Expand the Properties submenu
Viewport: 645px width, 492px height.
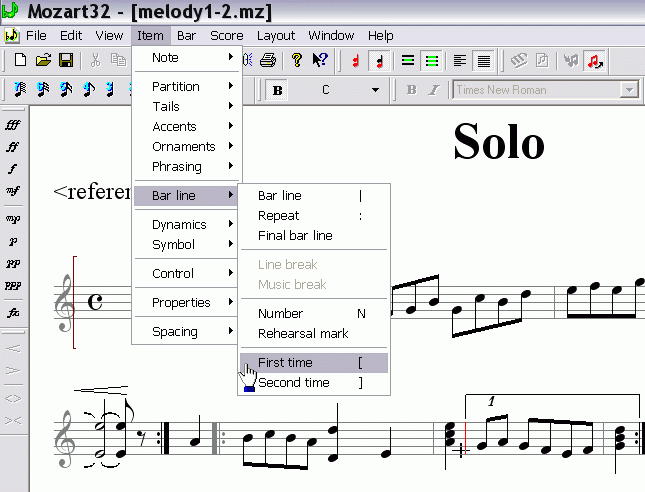pyautogui.click(x=186, y=302)
